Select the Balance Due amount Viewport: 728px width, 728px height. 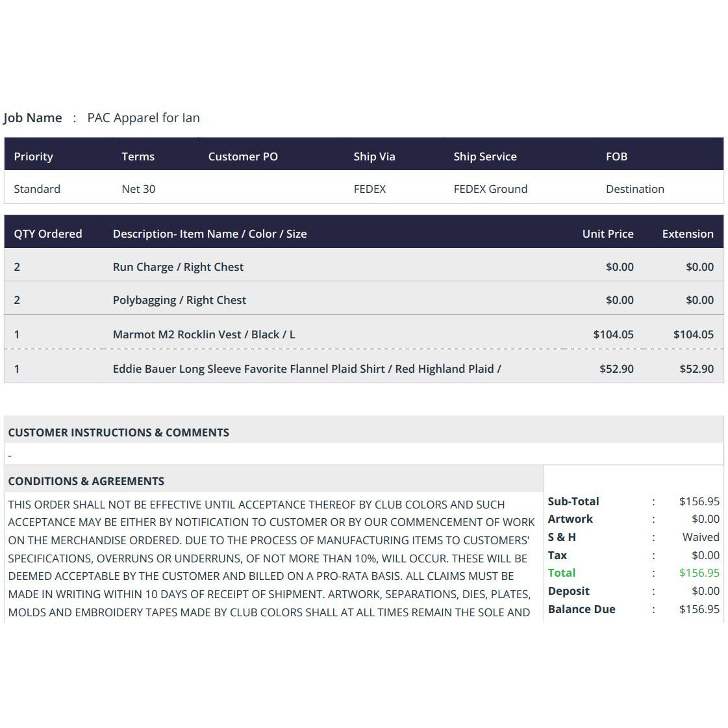point(699,609)
